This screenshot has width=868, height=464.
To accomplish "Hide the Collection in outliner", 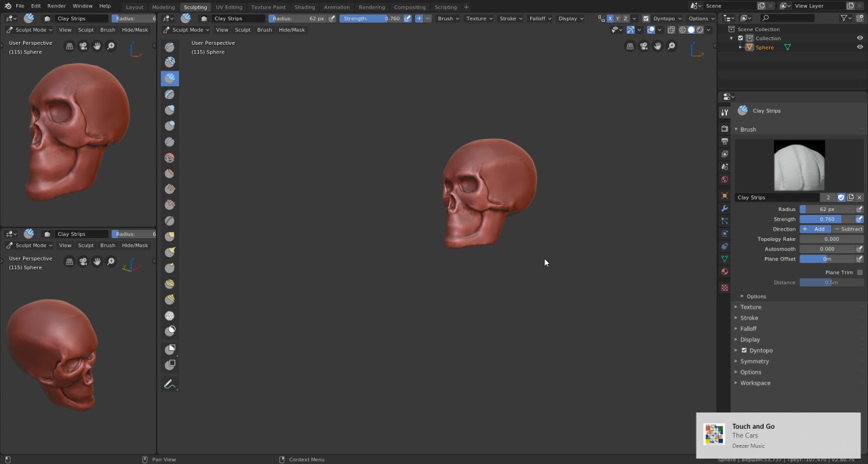I will tap(860, 38).
